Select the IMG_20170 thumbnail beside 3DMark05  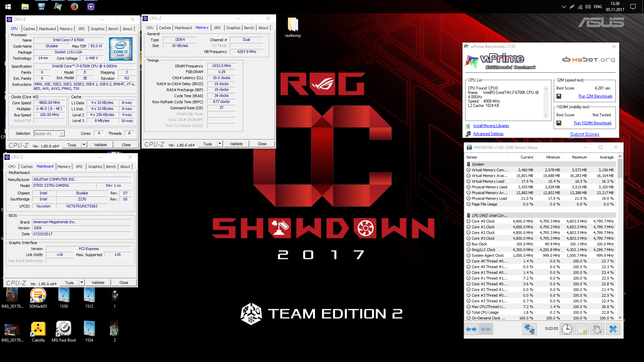pyautogui.click(x=12, y=298)
